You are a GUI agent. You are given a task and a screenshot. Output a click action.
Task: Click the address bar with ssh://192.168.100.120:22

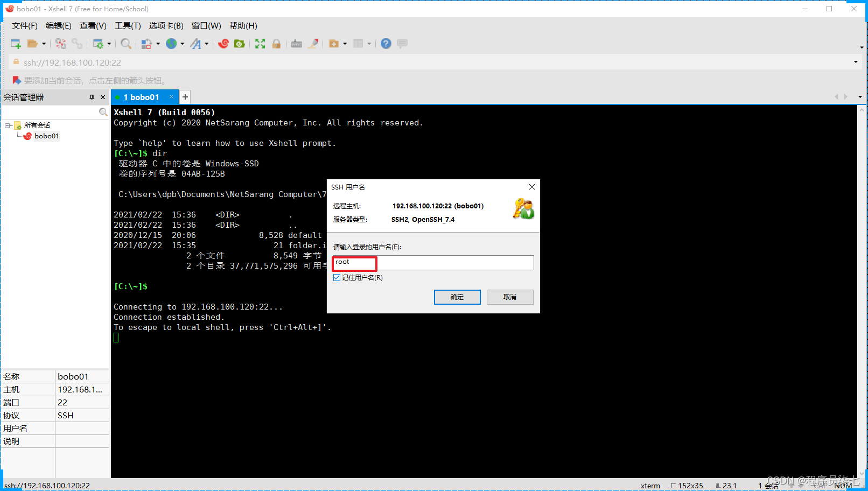coord(431,62)
